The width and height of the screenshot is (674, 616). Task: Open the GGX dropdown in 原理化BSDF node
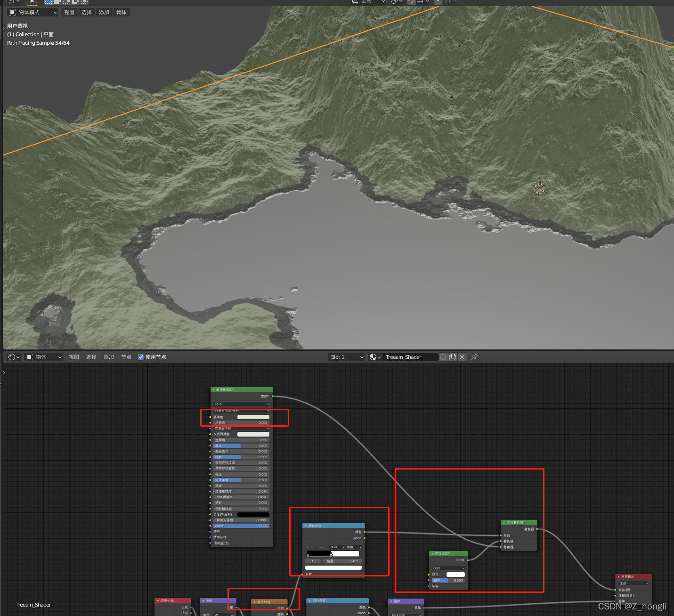pos(242,404)
